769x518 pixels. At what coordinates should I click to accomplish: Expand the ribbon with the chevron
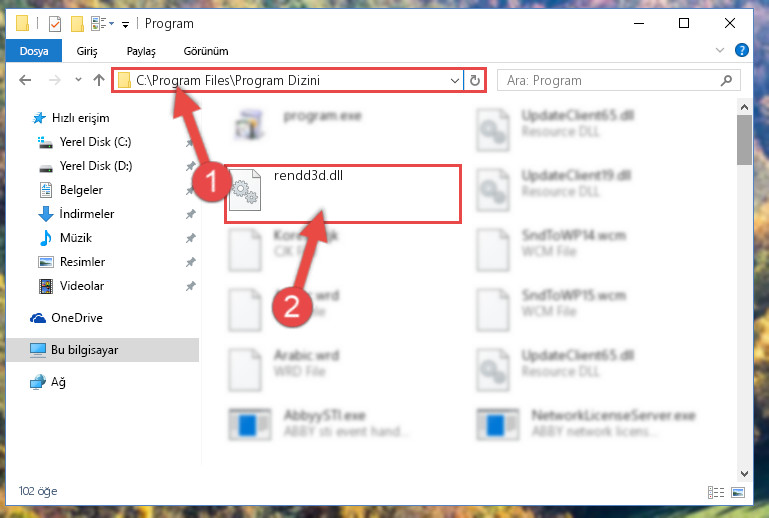click(x=719, y=50)
